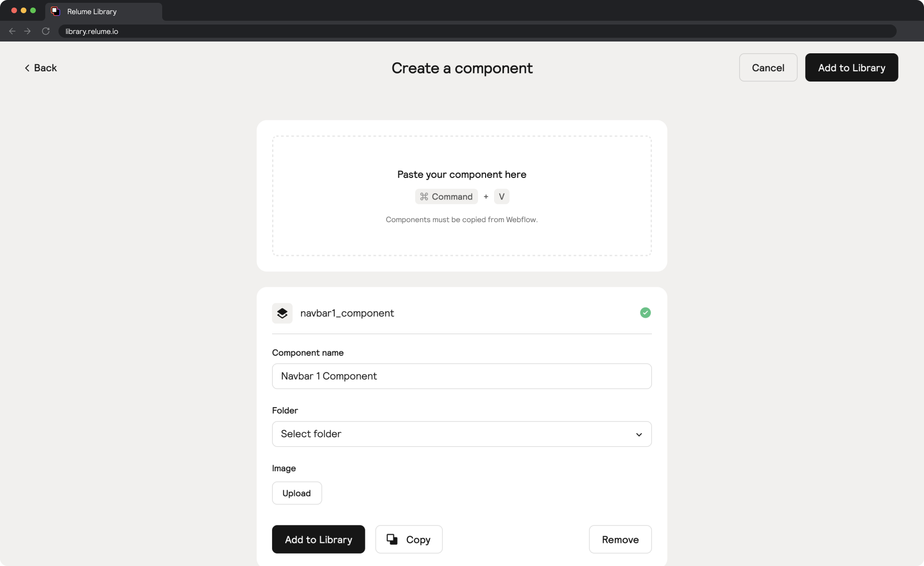Expand the Folder selection menu

[462, 434]
